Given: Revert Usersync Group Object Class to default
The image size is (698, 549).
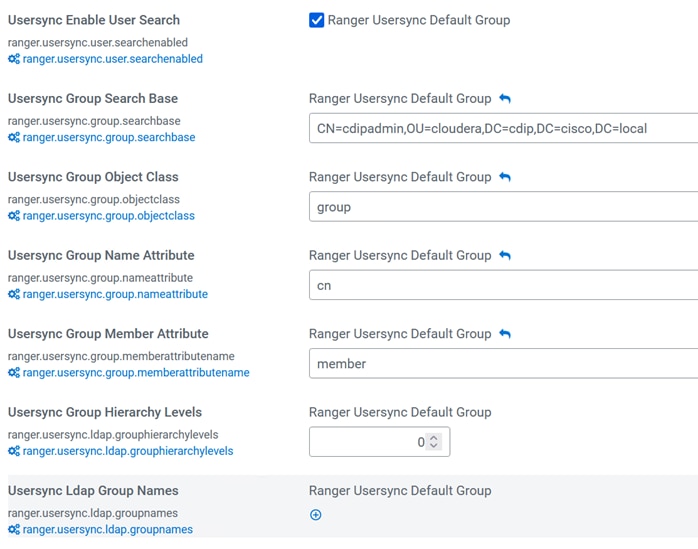Looking at the screenshot, I should click(x=505, y=177).
